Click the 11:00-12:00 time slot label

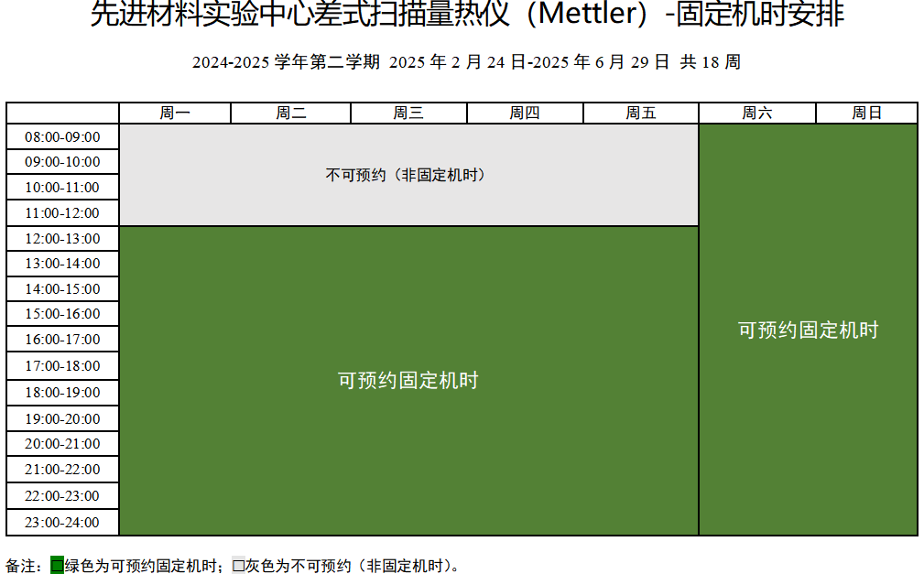tap(62, 213)
